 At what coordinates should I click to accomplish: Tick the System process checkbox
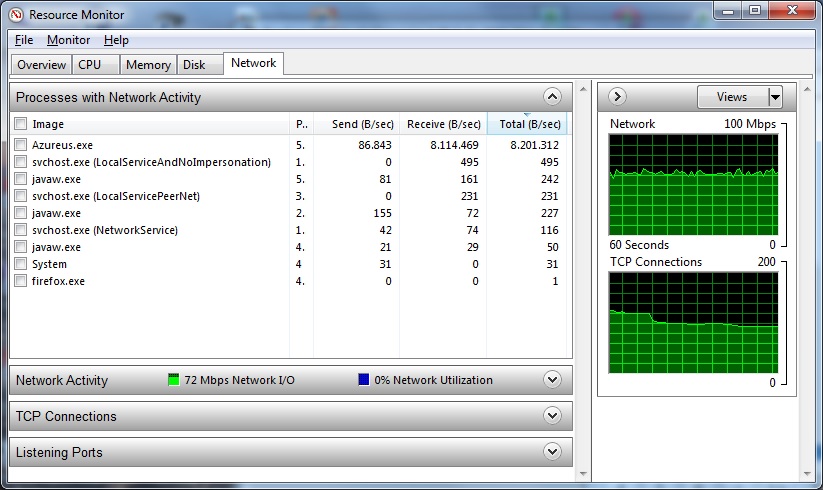20,263
